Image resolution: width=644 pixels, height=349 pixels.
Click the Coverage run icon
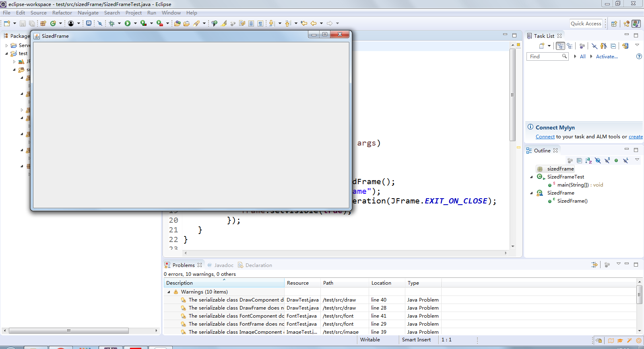[143, 23]
